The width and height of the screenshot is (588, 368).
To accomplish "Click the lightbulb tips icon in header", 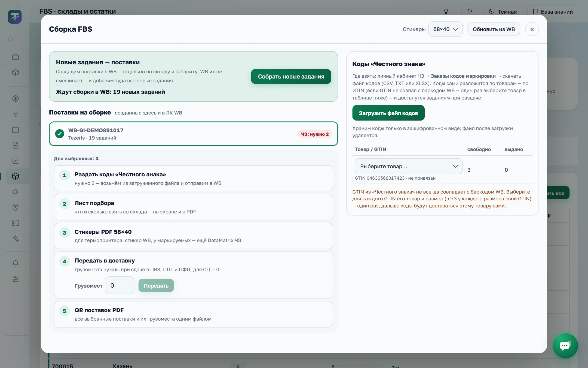I will pyautogui.click(x=446, y=11).
